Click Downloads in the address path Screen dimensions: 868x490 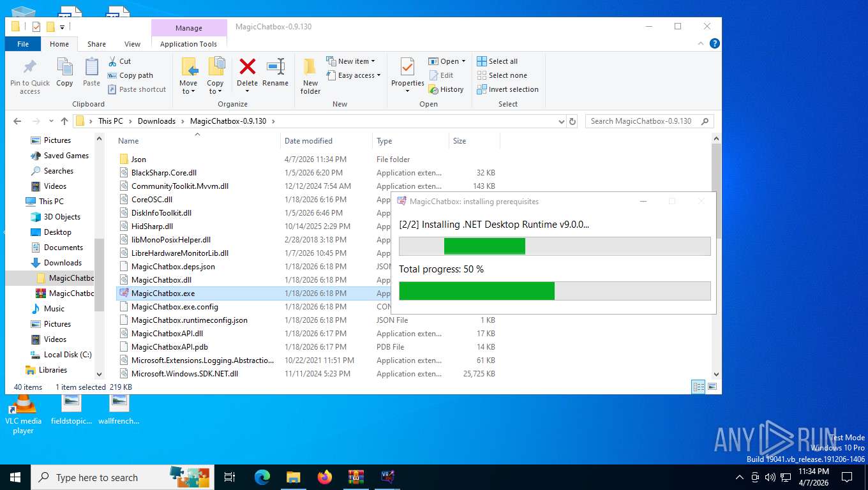click(156, 121)
